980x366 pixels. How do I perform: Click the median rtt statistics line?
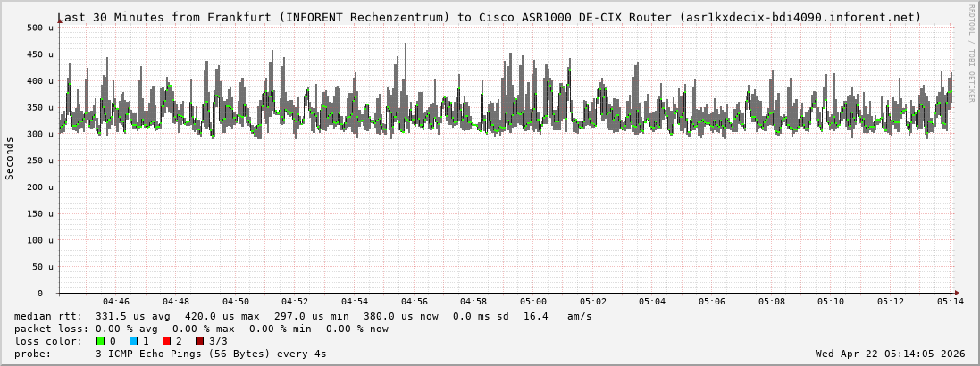click(303, 316)
